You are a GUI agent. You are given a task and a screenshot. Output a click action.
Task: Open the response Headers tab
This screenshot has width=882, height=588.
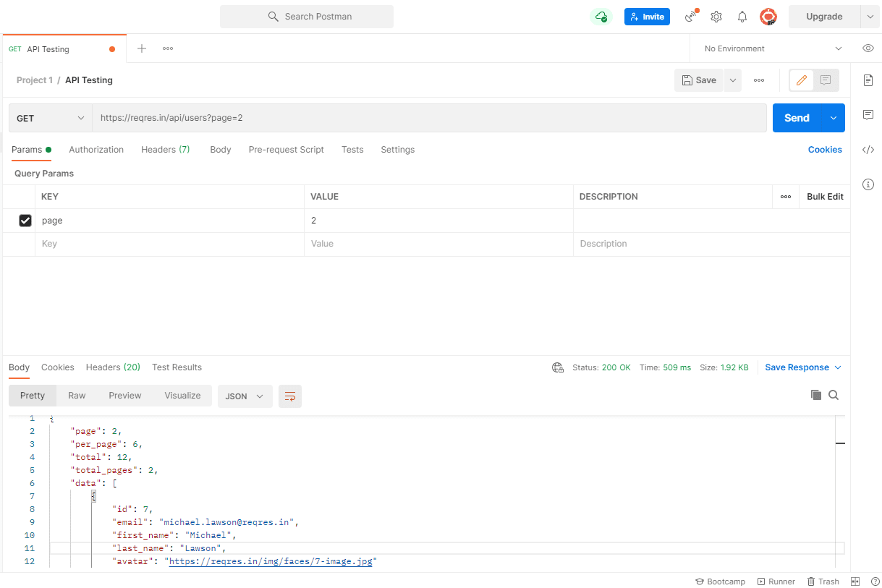[x=113, y=367]
